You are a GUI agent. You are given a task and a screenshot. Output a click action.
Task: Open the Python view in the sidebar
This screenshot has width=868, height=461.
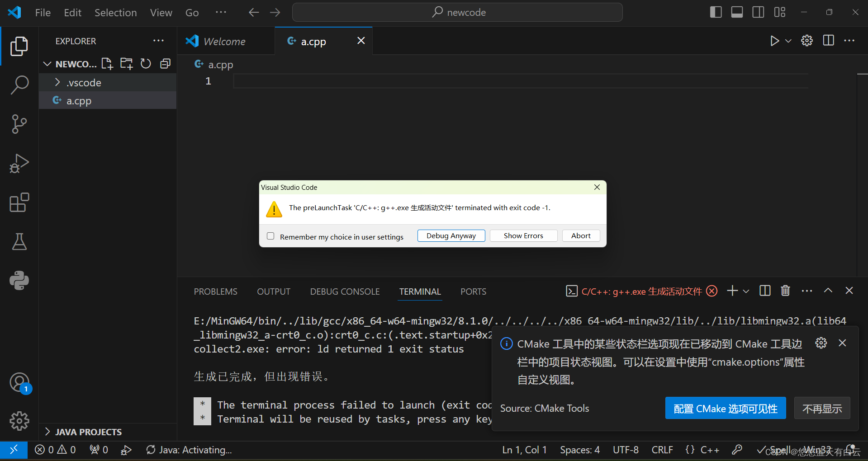point(19,280)
